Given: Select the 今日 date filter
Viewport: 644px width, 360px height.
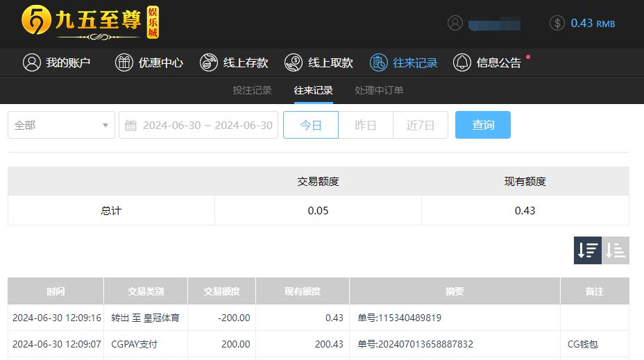Looking at the screenshot, I should tap(311, 125).
